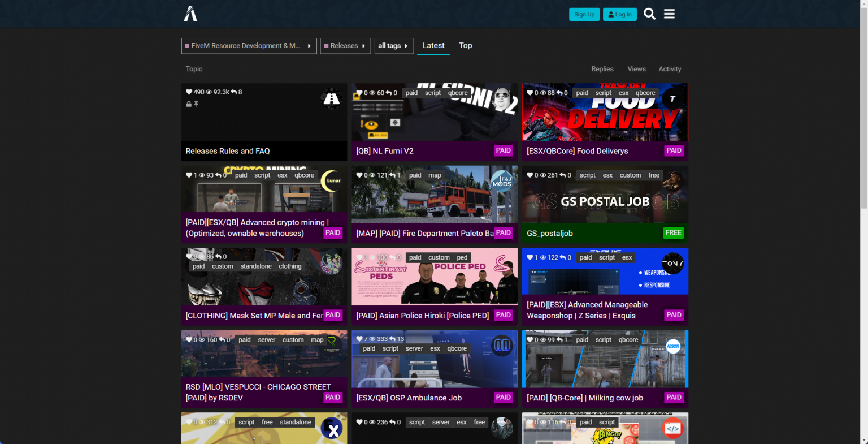The height and width of the screenshot is (444, 868).
Task: Click the T avatar on Food Delivery card
Action: pyautogui.click(x=672, y=99)
